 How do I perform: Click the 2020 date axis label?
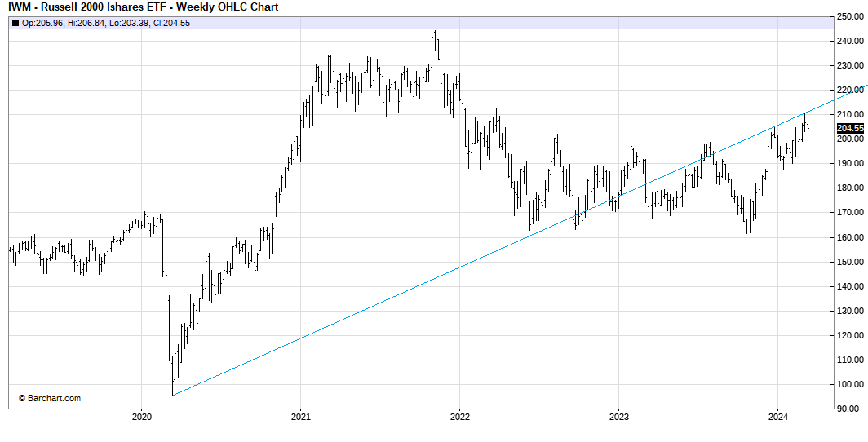[x=141, y=417]
